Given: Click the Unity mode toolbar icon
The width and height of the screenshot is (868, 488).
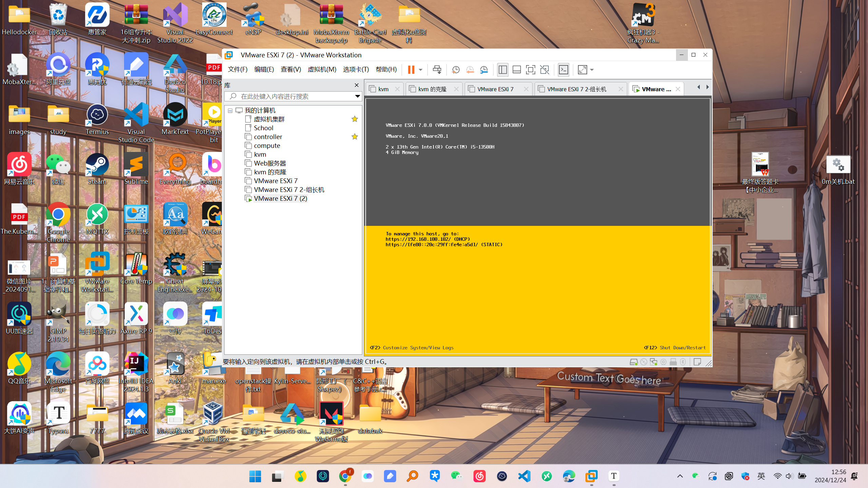Looking at the screenshot, I should pos(544,70).
